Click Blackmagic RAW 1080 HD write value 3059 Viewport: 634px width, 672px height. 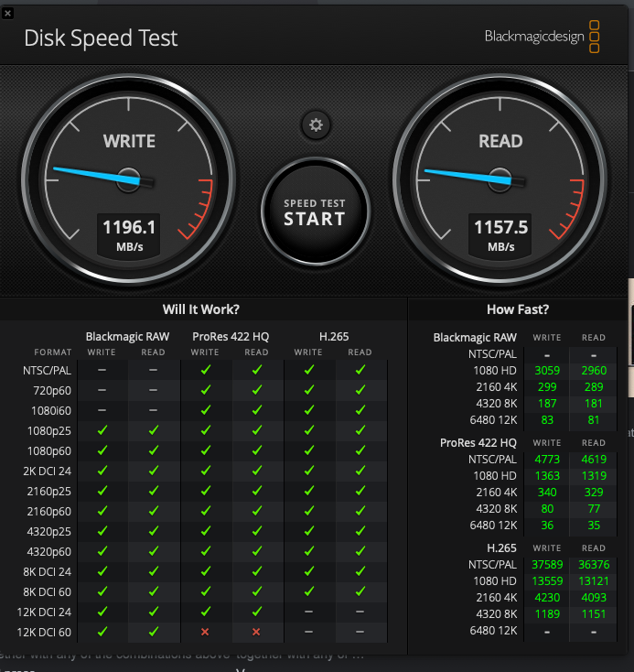[x=547, y=371]
